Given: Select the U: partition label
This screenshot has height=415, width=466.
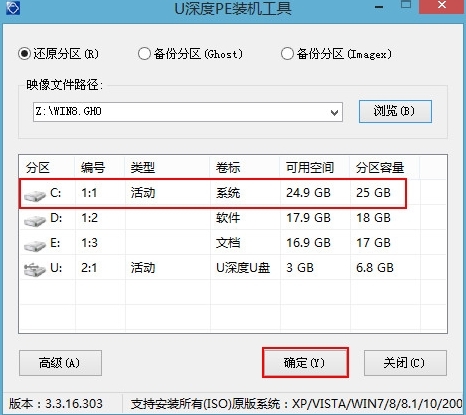Looking at the screenshot, I should click(x=56, y=268).
